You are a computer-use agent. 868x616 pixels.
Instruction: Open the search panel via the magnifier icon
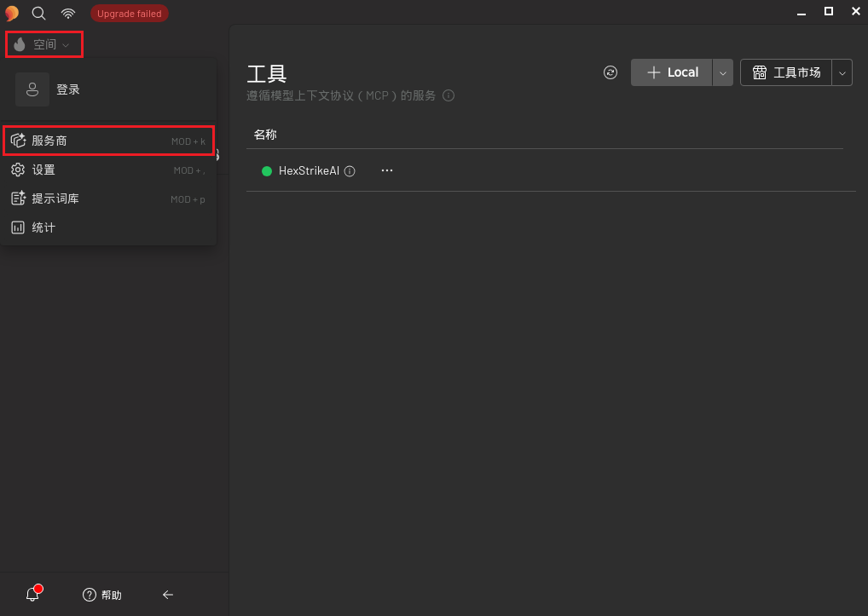point(38,13)
